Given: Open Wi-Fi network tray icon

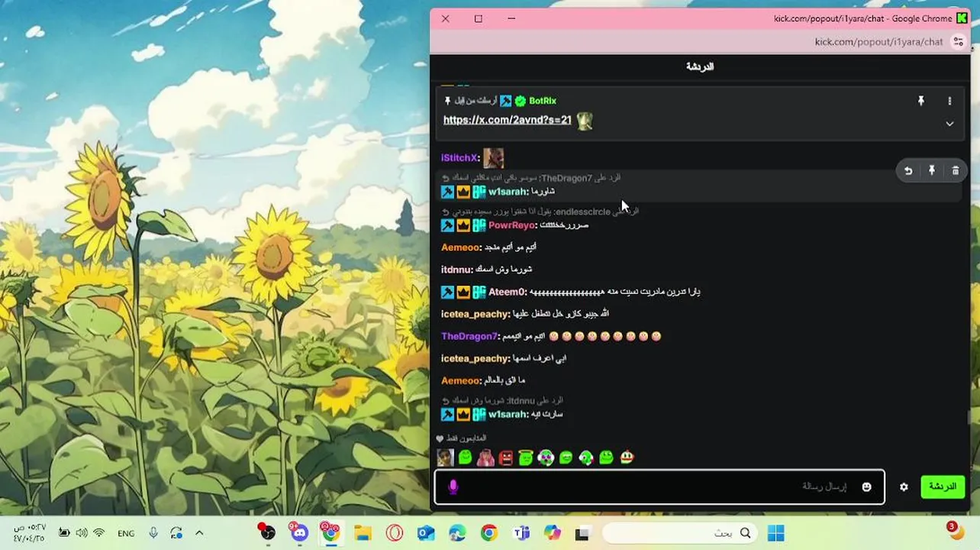Looking at the screenshot, I should click(x=98, y=533).
